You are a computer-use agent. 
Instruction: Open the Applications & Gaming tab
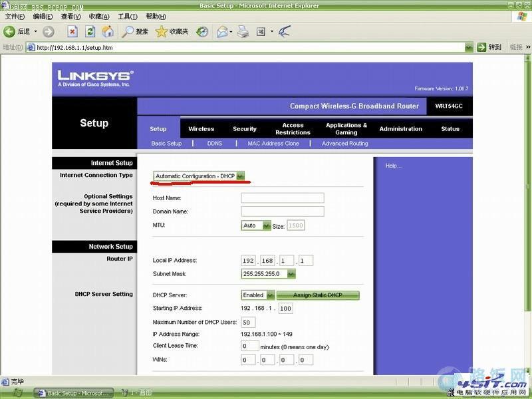click(x=346, y=129)
